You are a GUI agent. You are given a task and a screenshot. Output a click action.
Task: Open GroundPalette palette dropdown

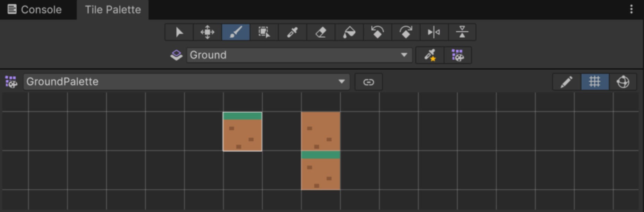click(x=187, y=82)
